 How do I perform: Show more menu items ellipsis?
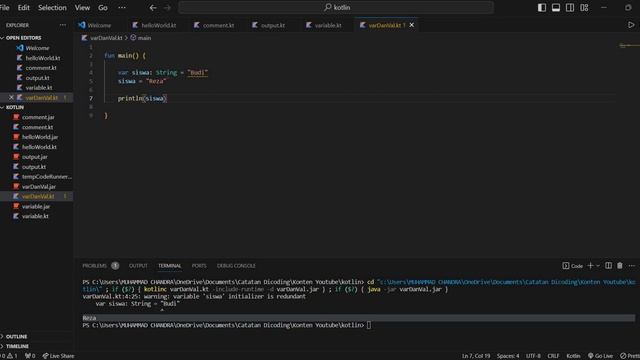pyautogui.click(x=122, y=7)
